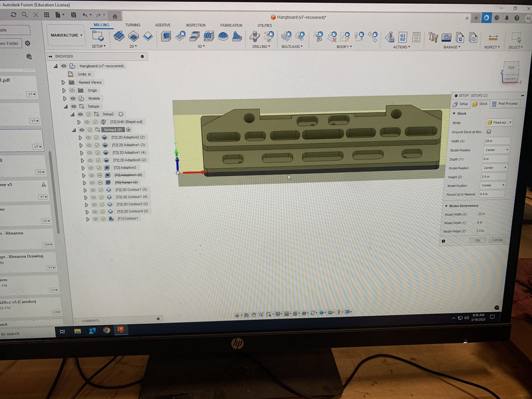Open the MODIFY menu label
The width and height of the screenshot is (532, 399).
[344, 47]
